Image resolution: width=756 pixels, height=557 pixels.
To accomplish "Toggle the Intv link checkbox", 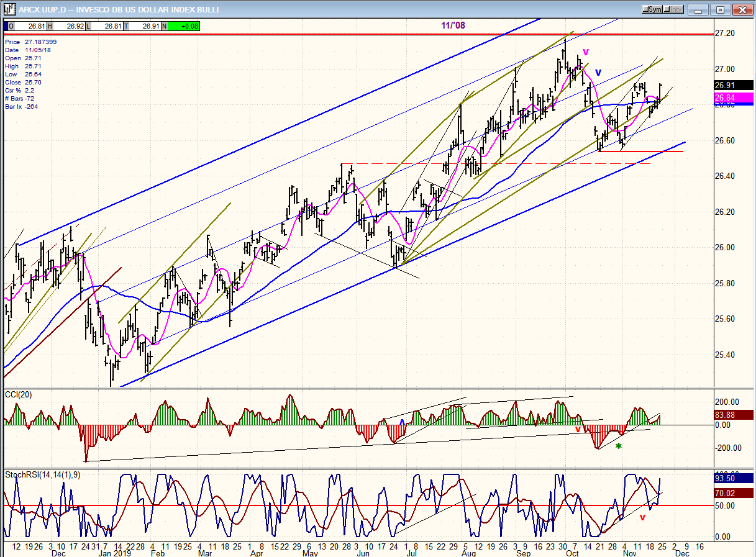I will tap(675, 9).
